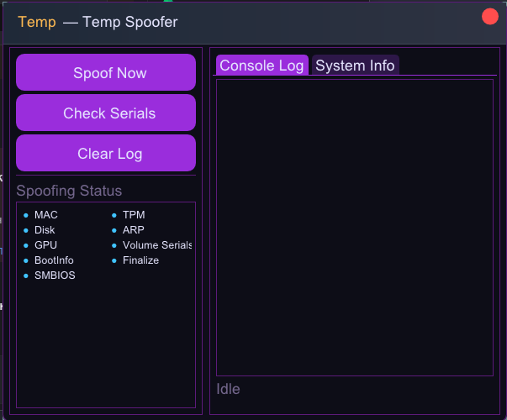
Task: Select the GPU status indicator dot
Action: 26,245
